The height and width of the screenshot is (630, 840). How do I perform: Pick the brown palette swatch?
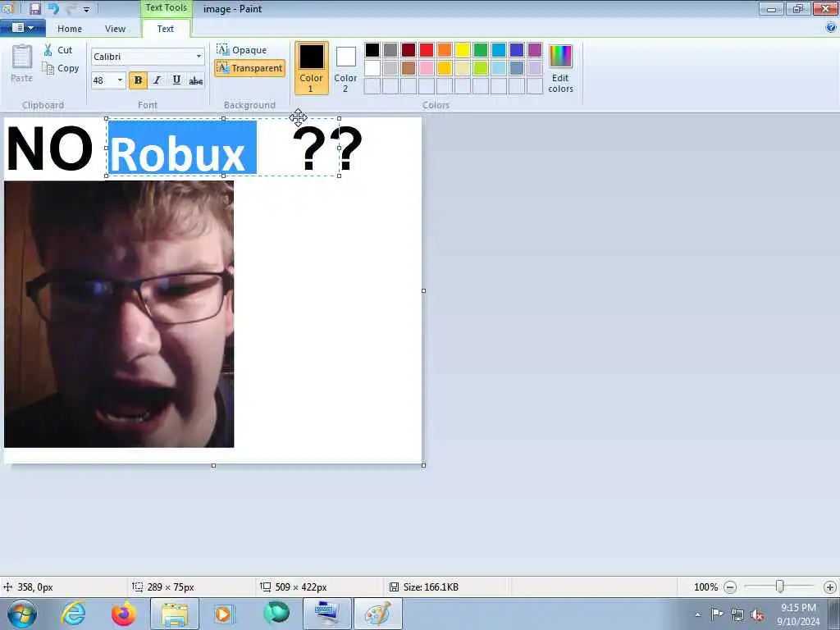point(409,68)
